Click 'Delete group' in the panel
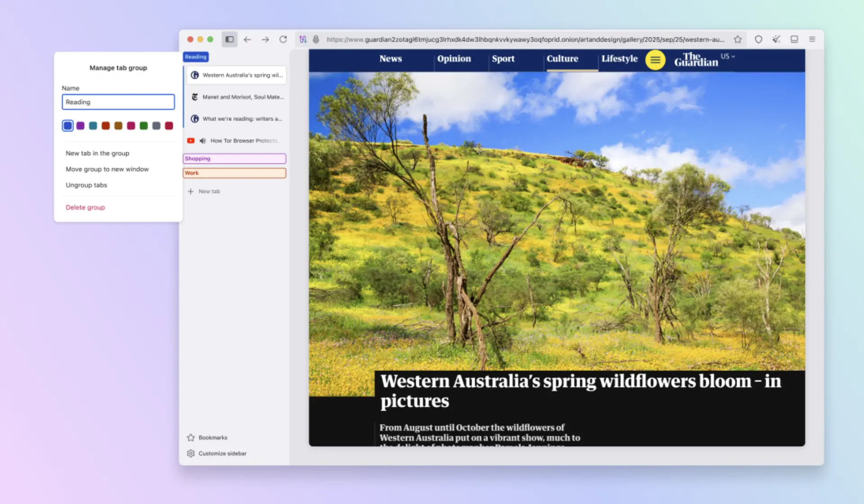864x504 pixels. pyautogui.click(x=85, y=208)
